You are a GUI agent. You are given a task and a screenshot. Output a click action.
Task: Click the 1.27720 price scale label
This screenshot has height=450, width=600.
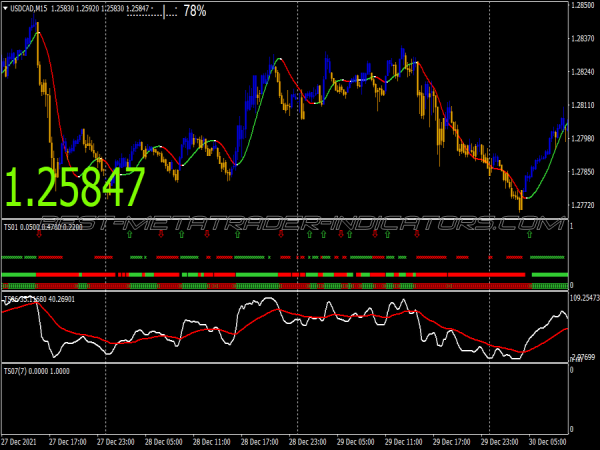tap(582, 205)
